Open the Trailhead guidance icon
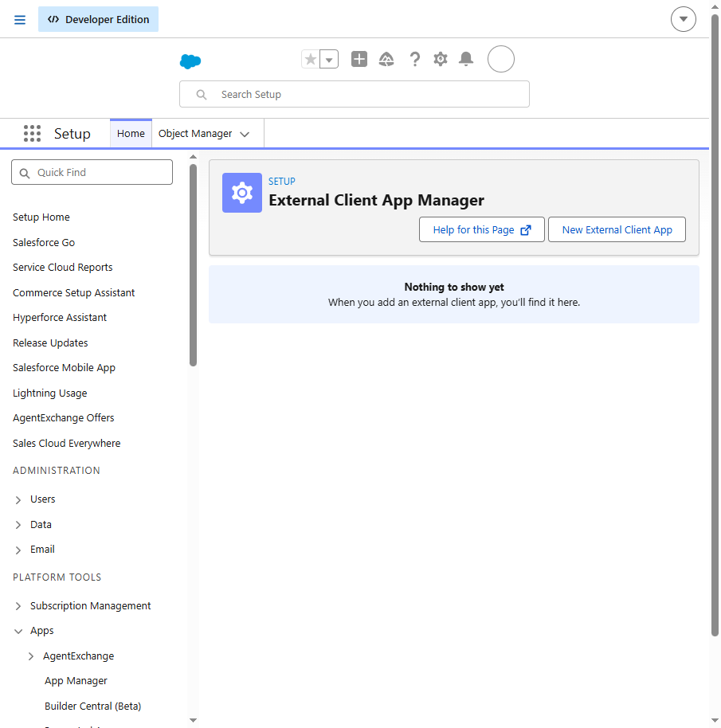This screenshot has width=721, height=728. [x=386, y=60]
